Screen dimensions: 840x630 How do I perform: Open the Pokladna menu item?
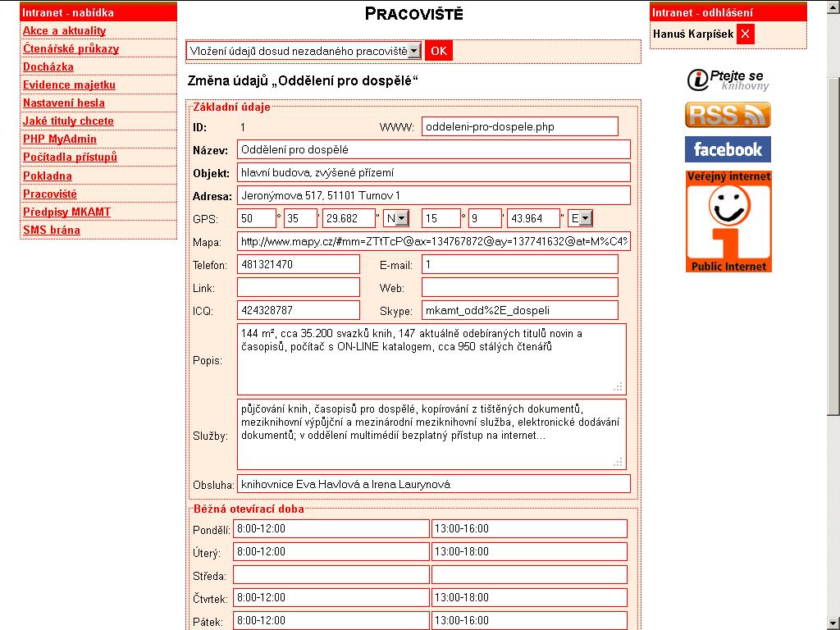click(x=47, y=176)
